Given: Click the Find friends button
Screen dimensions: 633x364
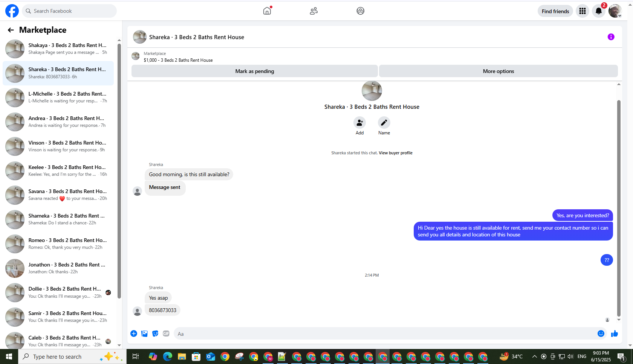Looking at the screenshot, I should point(555,11).
